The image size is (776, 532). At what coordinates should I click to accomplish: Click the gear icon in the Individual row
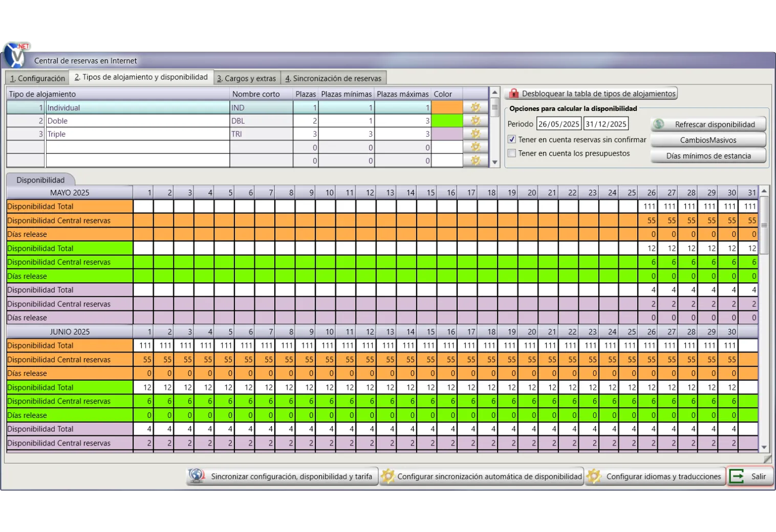tap(476, 107)
